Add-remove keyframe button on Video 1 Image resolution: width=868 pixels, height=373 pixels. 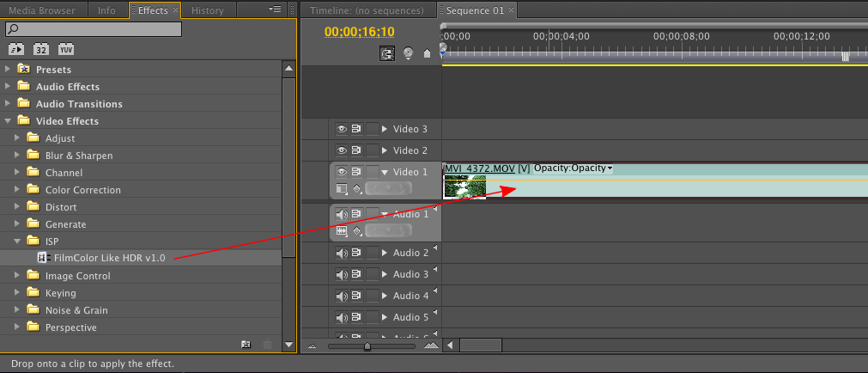pos(389,188)
